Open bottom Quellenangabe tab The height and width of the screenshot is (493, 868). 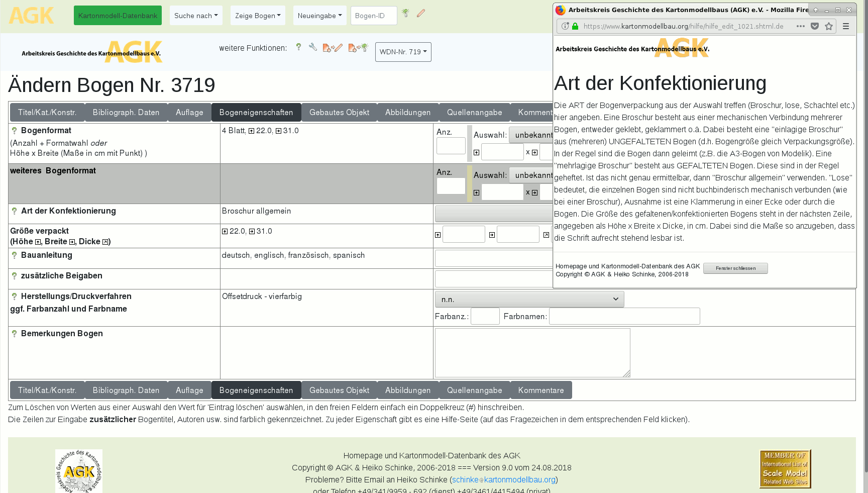pyautogui.click(x=475, y=390)
